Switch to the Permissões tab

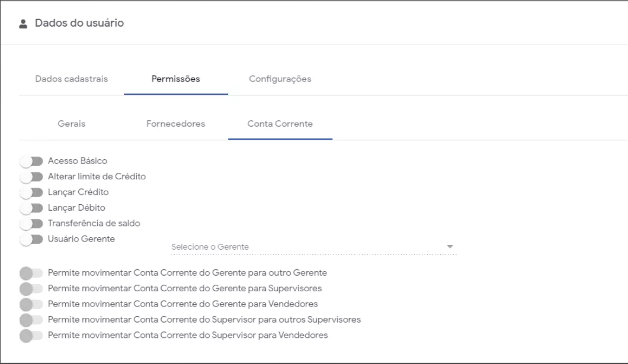(x=176, y=79)
